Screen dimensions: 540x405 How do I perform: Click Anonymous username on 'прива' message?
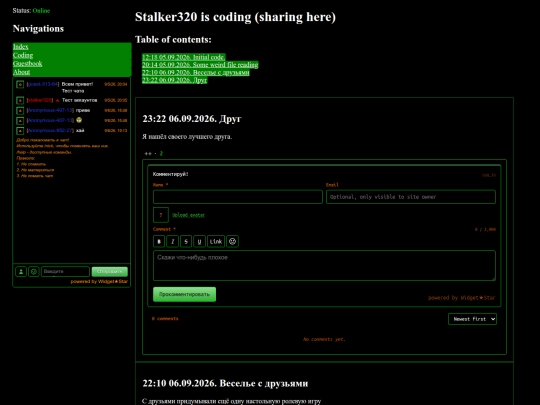click(50, 110)
